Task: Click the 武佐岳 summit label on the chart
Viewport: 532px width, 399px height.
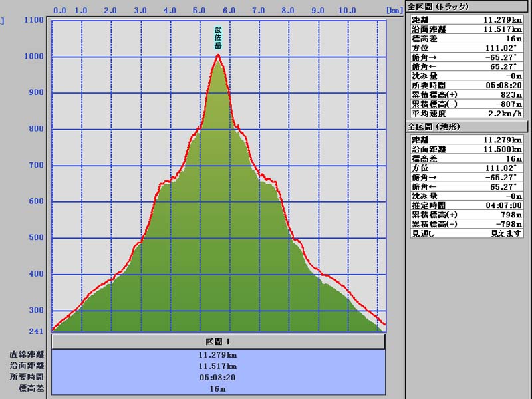Action: [x=217, y=39]
